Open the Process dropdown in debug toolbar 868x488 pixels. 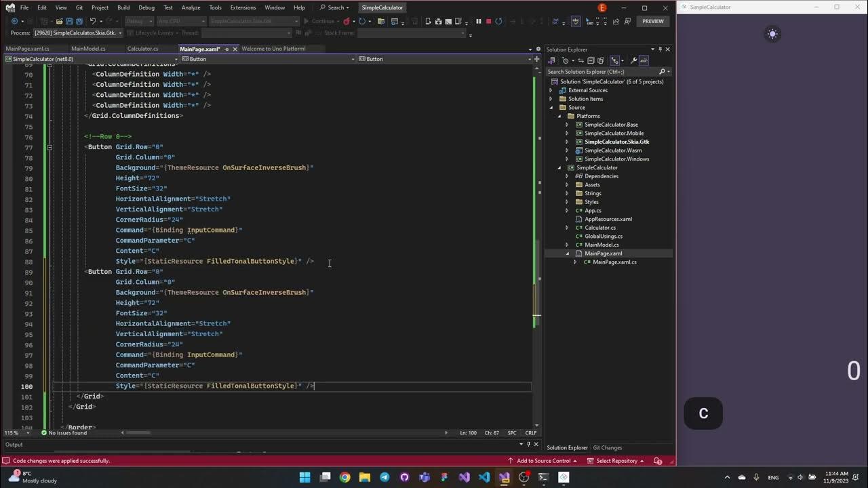[119, 33]
